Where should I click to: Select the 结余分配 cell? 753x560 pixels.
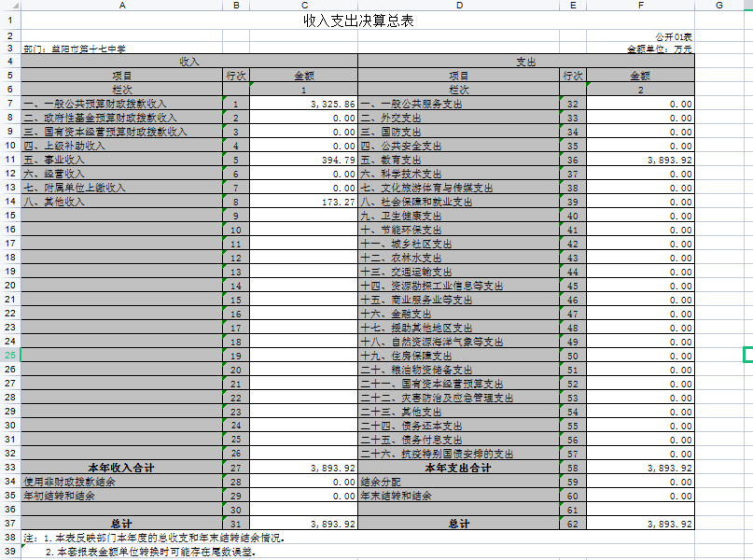(x=458, y=482)
